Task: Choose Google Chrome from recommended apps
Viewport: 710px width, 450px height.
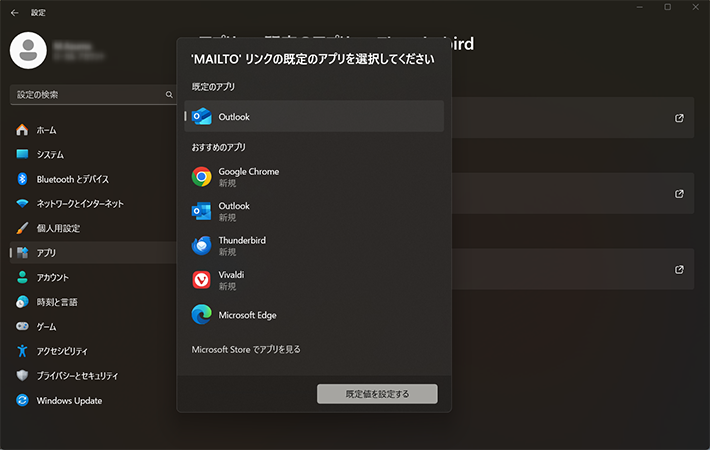Action: tap(314, 177)
